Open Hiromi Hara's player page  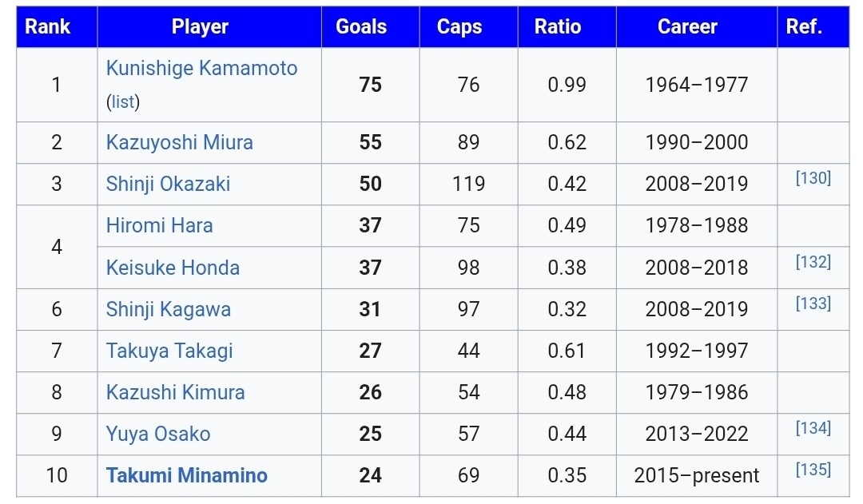(159, 226)
